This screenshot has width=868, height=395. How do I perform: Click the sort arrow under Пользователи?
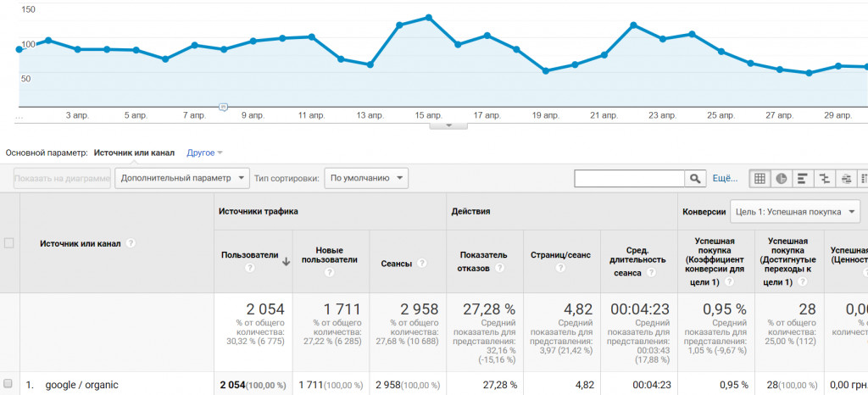pyautogui.click(x=286, y=262)
